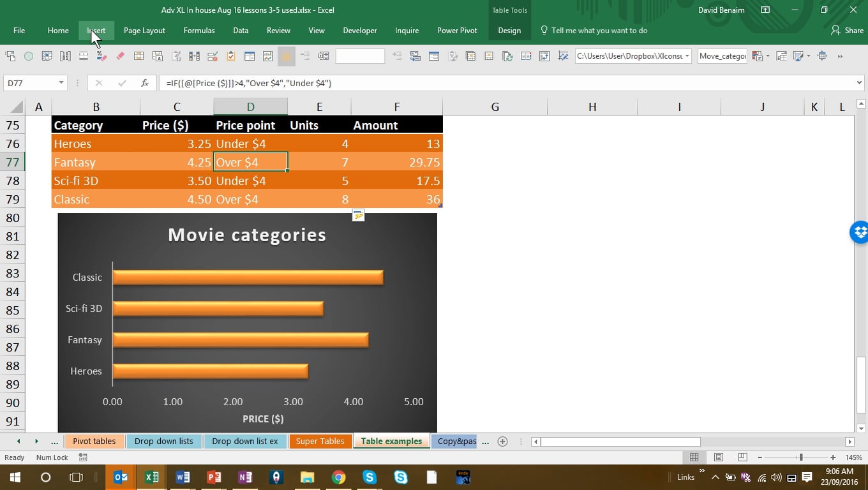Click the Tell me what you want box
Image resolution: width=868 pixels, height=490 pixels.
pos(599,31)
